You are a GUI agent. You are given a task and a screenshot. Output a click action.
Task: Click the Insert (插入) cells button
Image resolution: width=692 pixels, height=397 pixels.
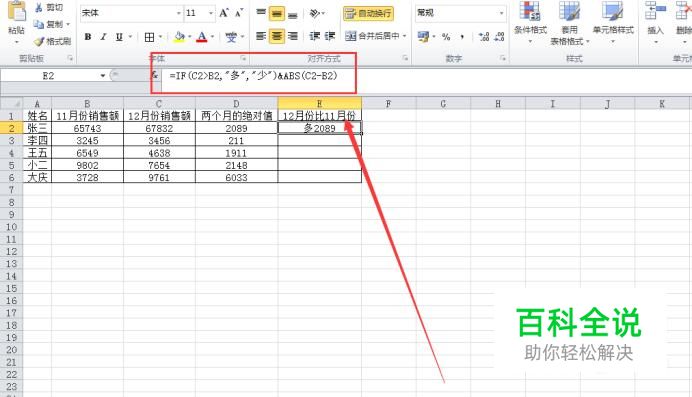click(655, 22)
